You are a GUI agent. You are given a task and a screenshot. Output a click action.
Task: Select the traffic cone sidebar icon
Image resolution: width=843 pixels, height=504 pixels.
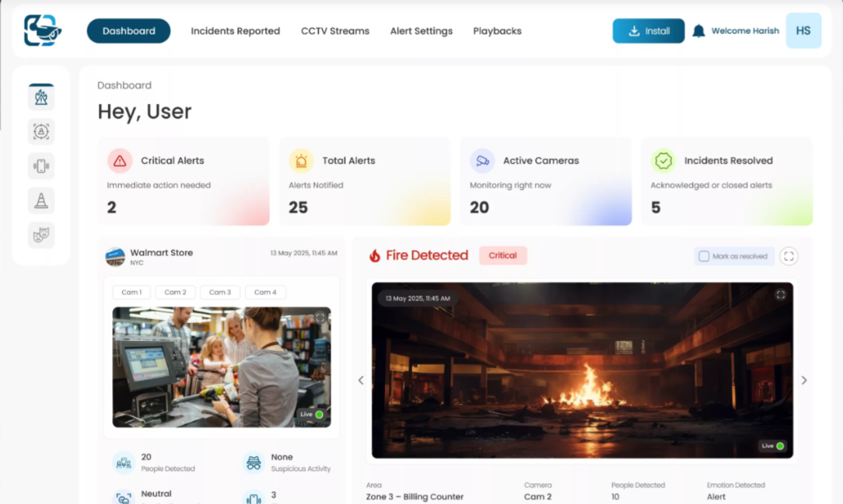coord(41,200)
